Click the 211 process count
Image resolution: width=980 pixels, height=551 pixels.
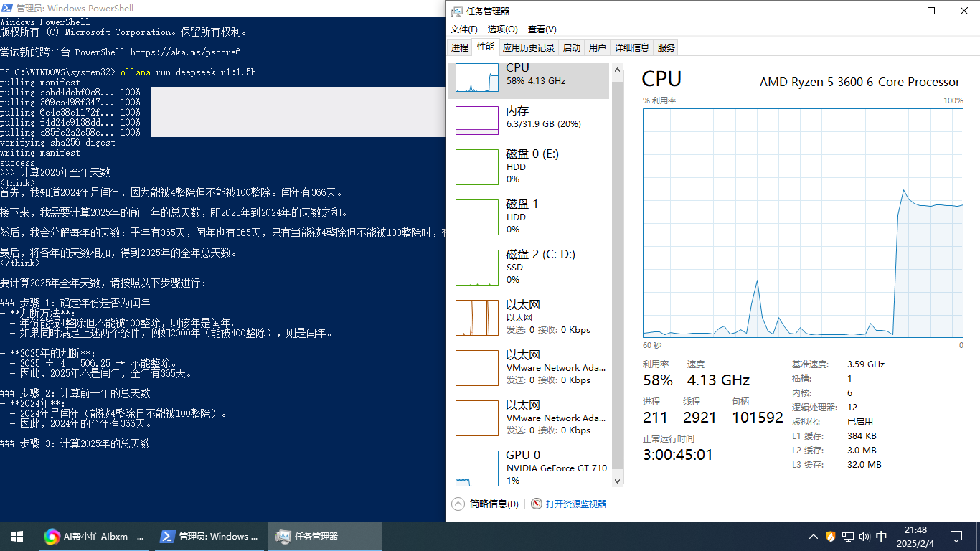coord(655,418)
